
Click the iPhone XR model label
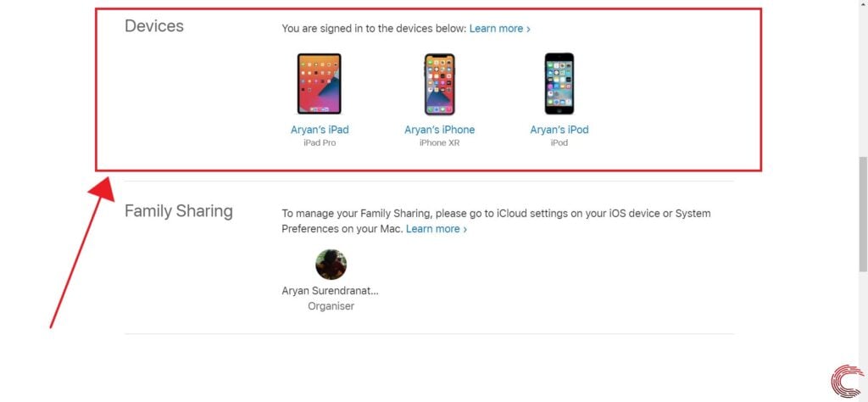pyautogui.click(x=440, y=142)
